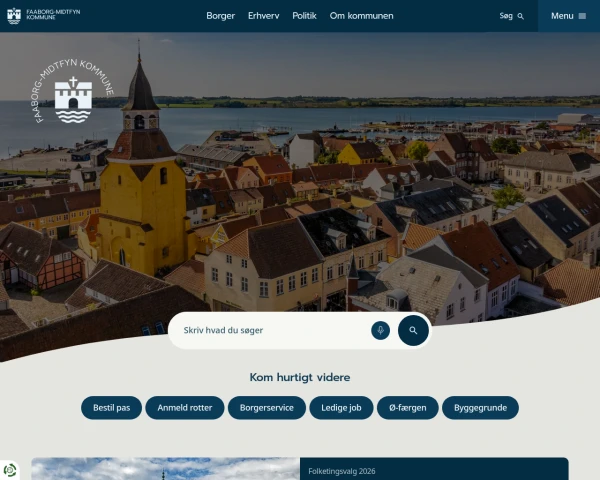Click the Ø-færgen quick link
Viewport: 600px width, 480px height.
[407, 408]
